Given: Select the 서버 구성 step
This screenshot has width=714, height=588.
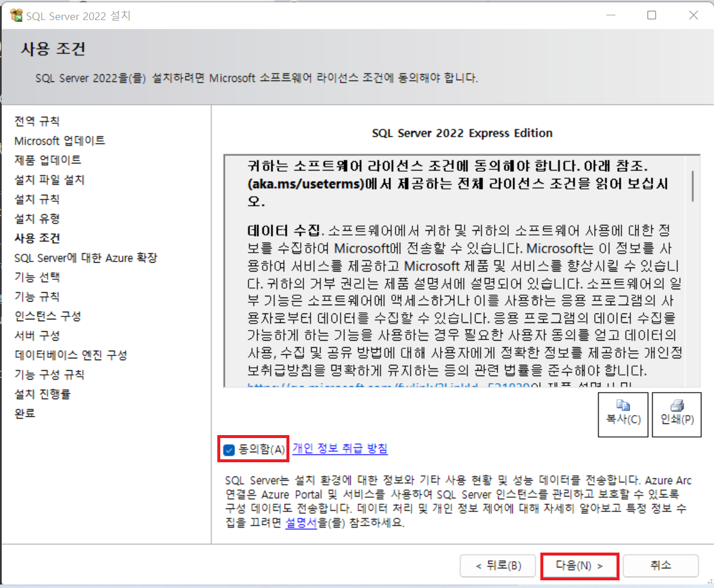Looking at the screenshot, I should [37, 335].
